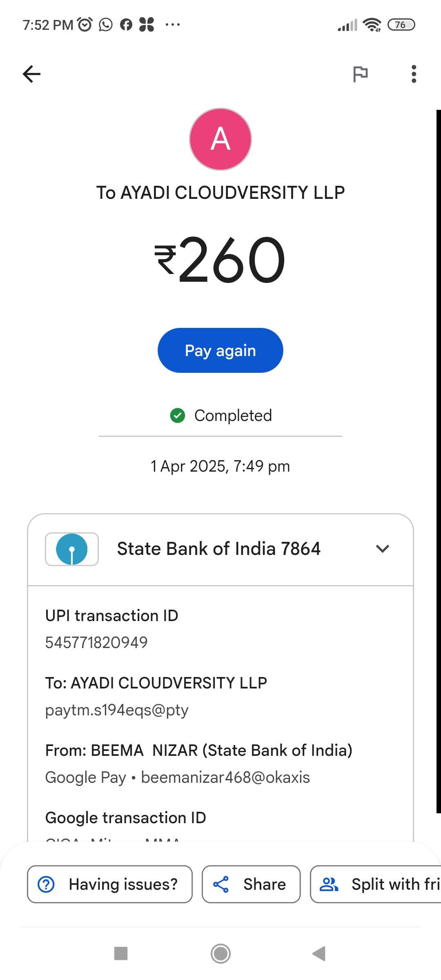The image size is (441, 980).
Task: Tap the ₹260 payment amount
Action: pyautogui.click(x=220, y=260)
